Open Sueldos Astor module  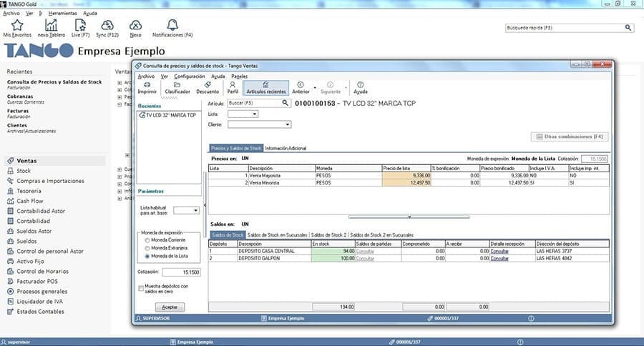[x=34, y=231]
